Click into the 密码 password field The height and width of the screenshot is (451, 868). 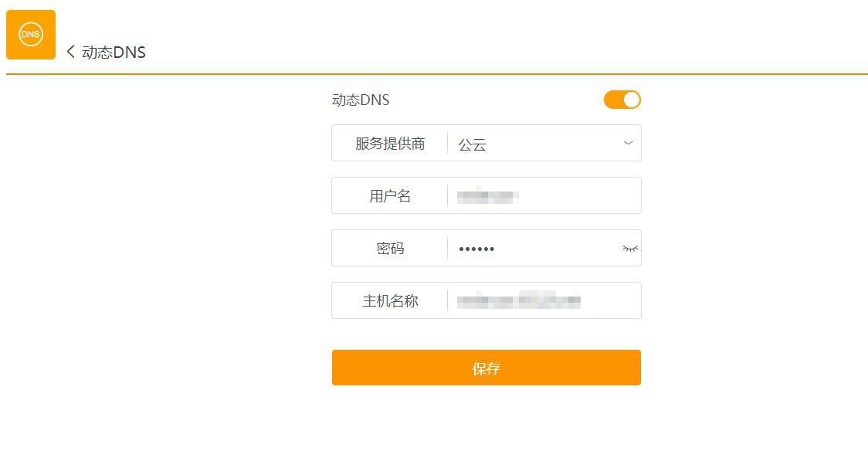click(534, 249)
